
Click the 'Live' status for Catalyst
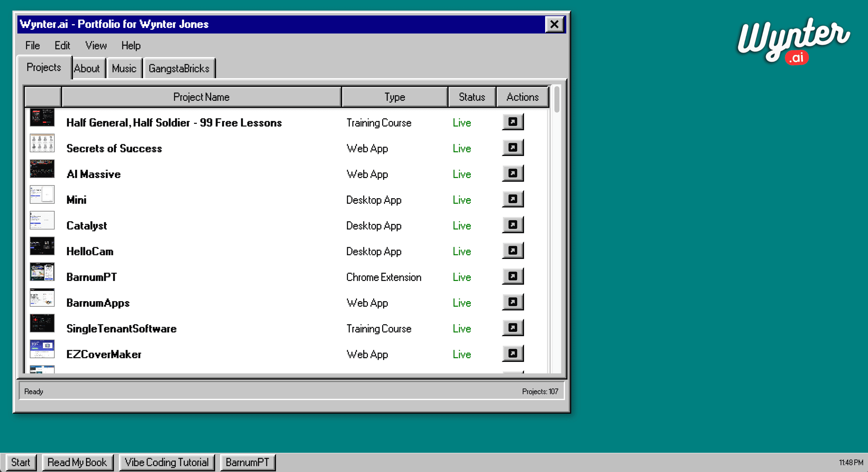pyautogui.click(x=462, y=225)
